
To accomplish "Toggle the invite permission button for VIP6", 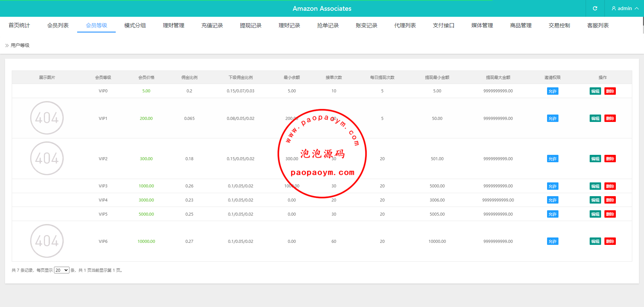I will 552,241.
